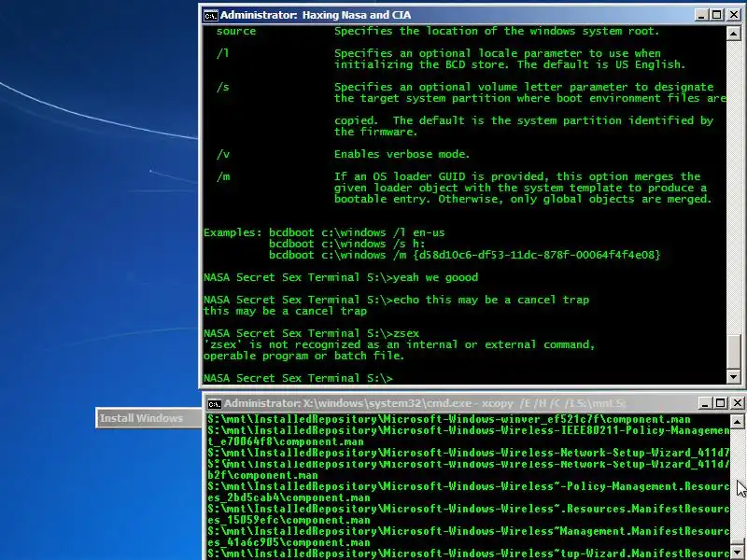
Task: Maximize the Haxing Nasa and CIA window
Action: (716, 15)
